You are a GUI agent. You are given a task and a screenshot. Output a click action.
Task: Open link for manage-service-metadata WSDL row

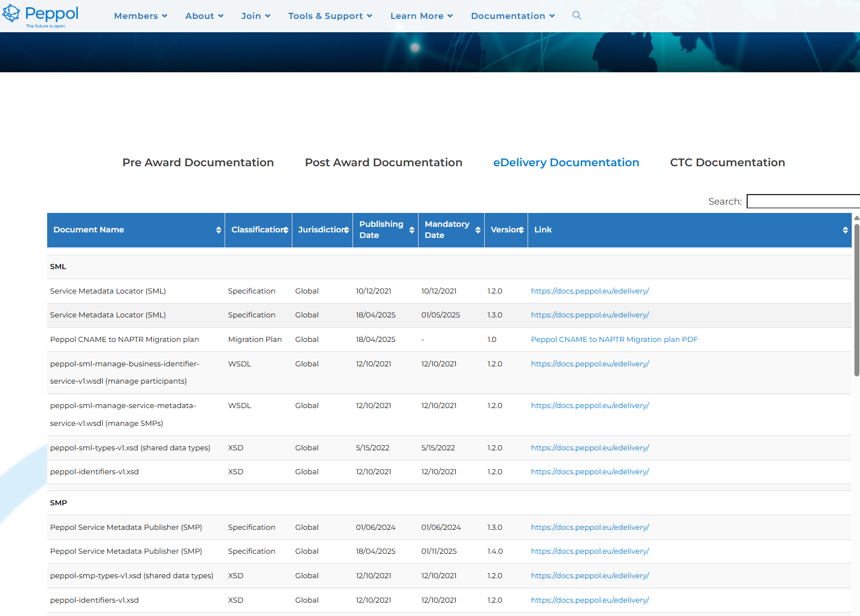click(590, 405)
